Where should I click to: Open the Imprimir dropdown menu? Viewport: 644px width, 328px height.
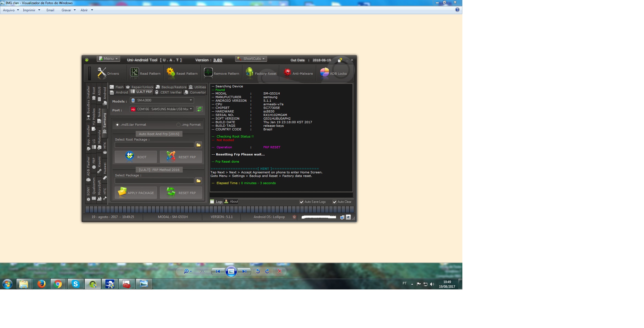(31, 10)
